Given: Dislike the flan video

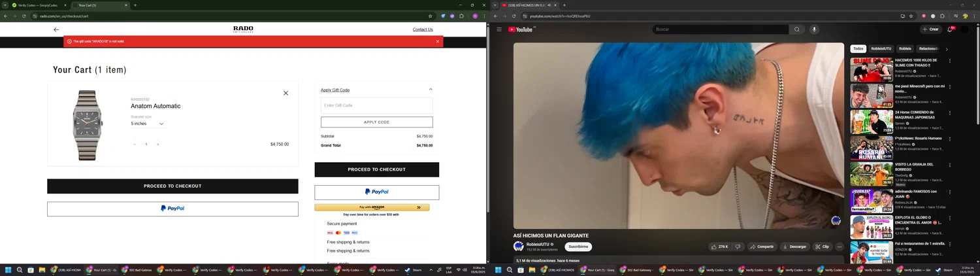Looking at the screenshot, I should coord(738,247).
